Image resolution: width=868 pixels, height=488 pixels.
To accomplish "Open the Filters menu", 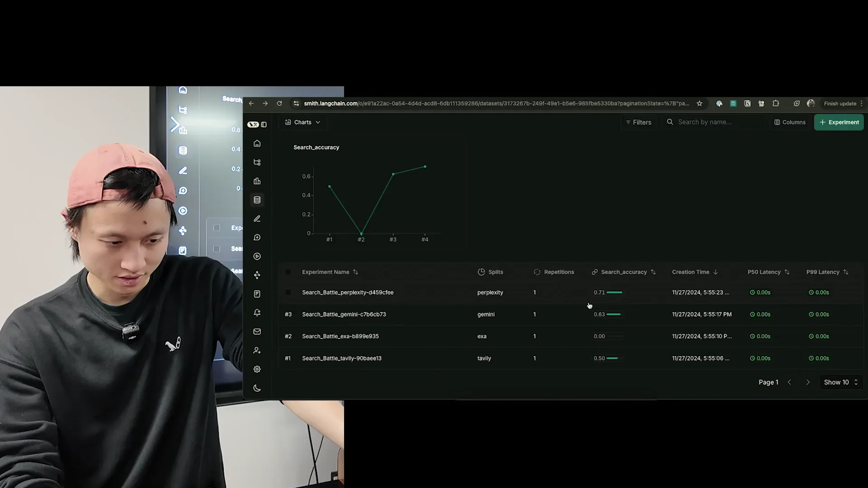I will point(638,122).
